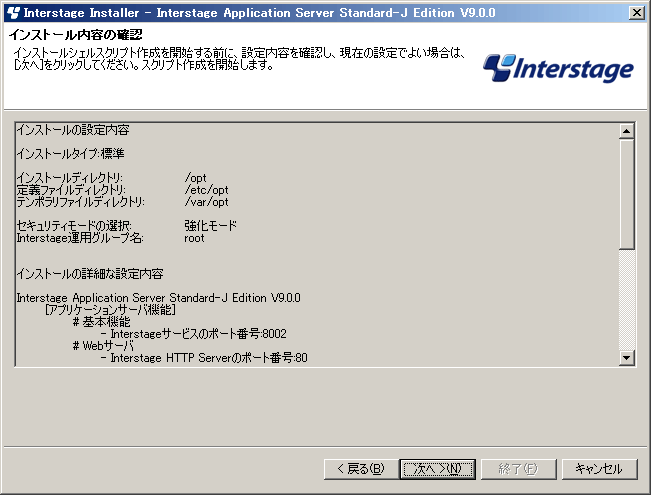
Task: Click the Standard-J Edition V9.0.0 line in list
Action: (x=159, y=298)
